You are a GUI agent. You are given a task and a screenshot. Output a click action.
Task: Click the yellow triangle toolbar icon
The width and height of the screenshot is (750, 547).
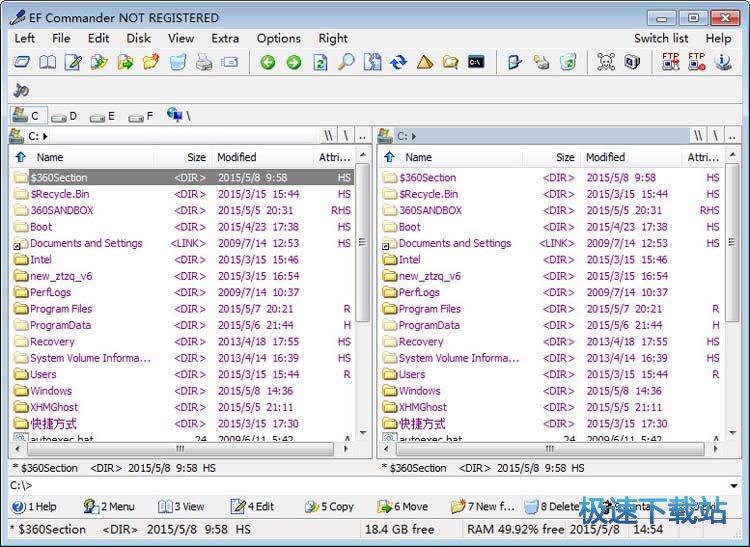424,62
